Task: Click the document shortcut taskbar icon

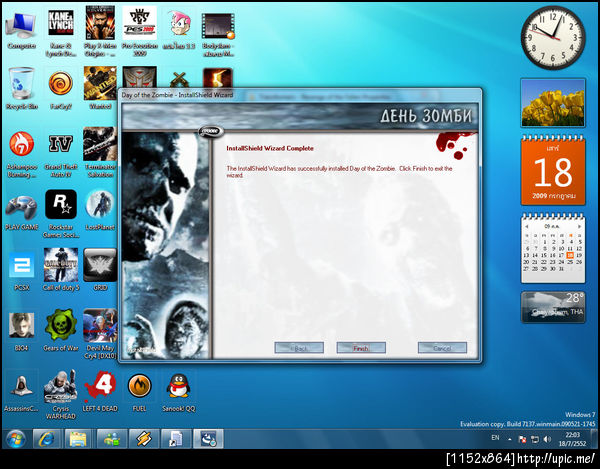Action: pyautogui.click(x=176, y=439)
